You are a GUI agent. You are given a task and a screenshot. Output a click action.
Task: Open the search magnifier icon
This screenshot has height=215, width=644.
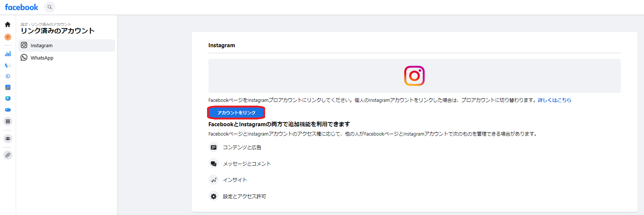50,7
